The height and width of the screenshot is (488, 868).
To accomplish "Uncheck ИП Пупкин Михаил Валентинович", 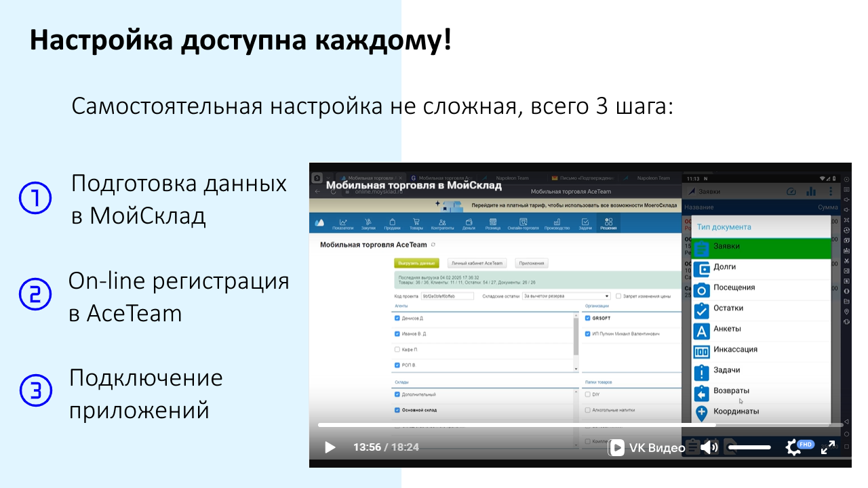I will pyautogui.click(x=587, y=333).
